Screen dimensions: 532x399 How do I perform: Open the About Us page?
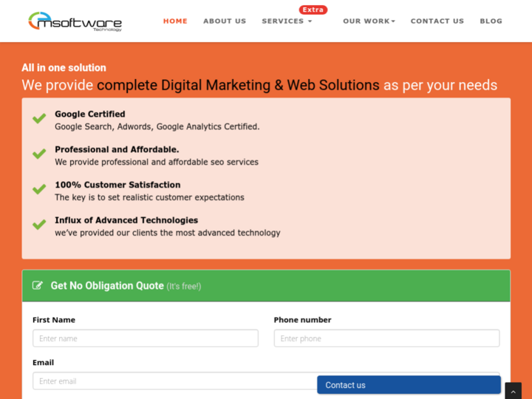(225, 21)
